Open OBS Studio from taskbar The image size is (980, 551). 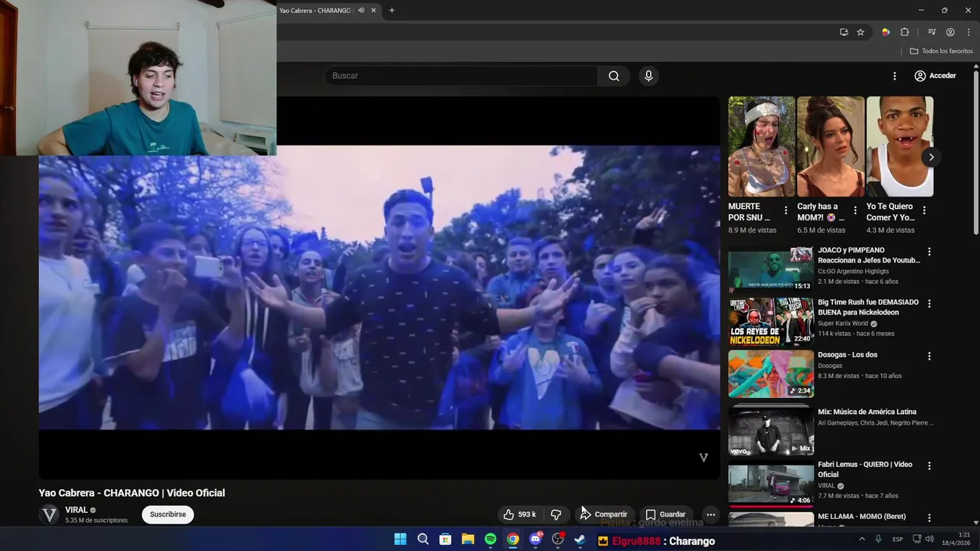[x=558, y=540]
